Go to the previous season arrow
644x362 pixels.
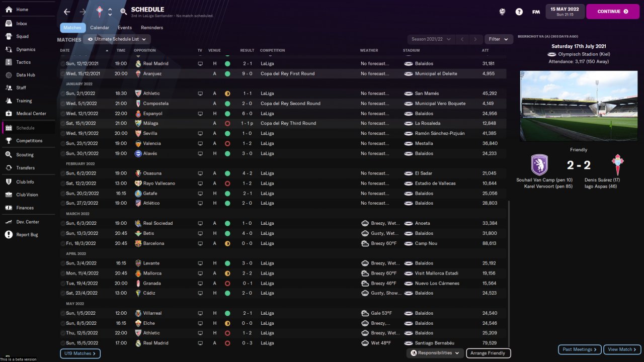[462, 39]
